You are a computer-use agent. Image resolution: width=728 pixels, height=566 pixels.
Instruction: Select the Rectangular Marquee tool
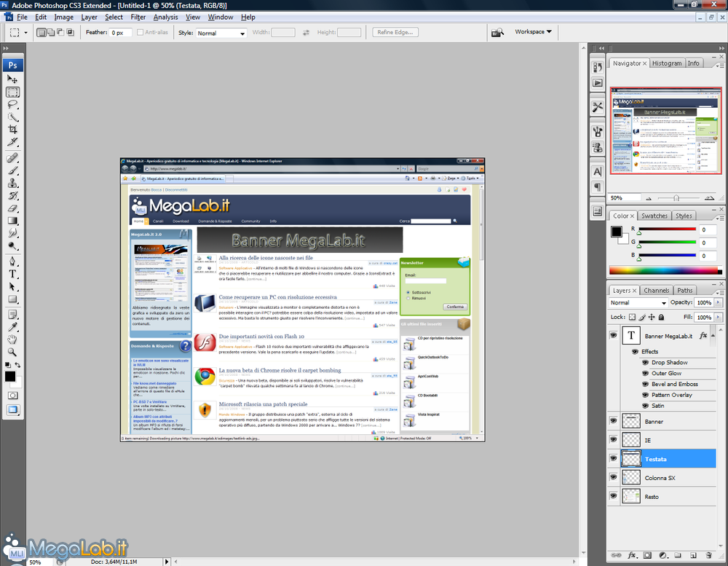pos(12,92)
